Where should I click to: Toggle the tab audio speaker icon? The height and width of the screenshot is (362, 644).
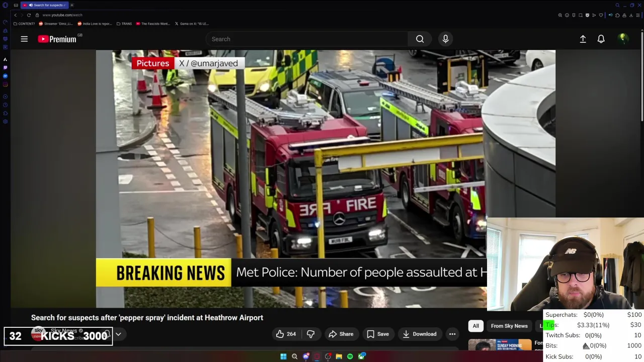click(x=611, y=15)
